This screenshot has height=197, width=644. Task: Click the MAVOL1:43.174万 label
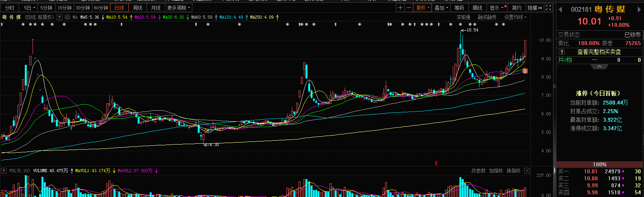click(x=93, y=171)
